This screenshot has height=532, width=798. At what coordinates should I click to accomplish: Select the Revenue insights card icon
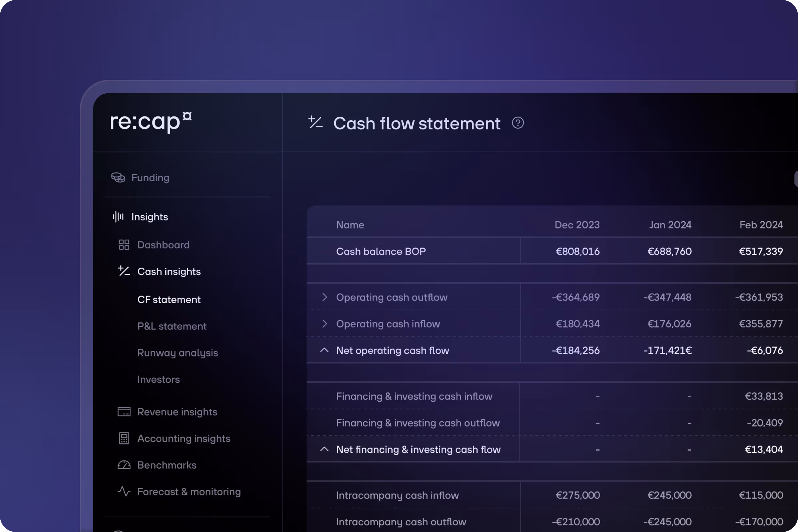click(124, 412)
